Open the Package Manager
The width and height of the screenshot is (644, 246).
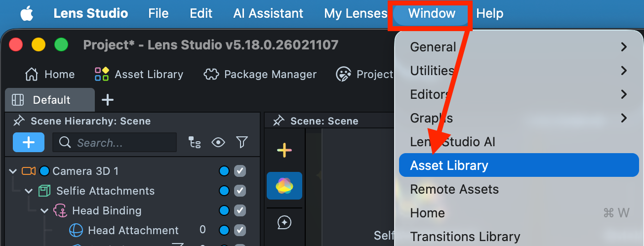(211, 75)
